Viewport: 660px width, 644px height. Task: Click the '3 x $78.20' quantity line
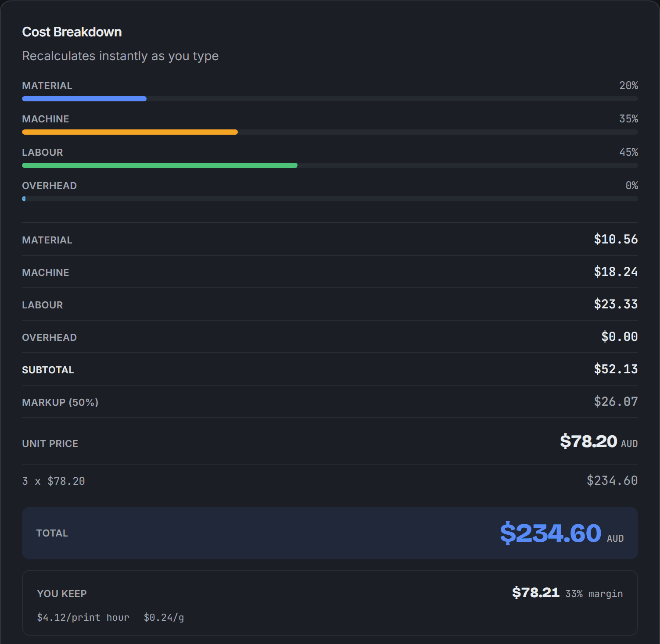(x=54, y=481)
